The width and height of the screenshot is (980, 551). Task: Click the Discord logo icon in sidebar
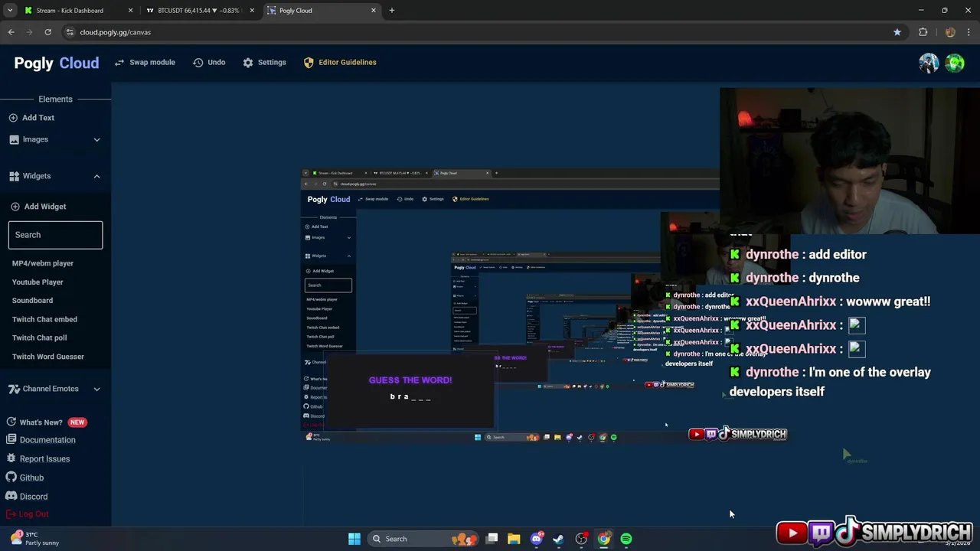pos(11,496)
